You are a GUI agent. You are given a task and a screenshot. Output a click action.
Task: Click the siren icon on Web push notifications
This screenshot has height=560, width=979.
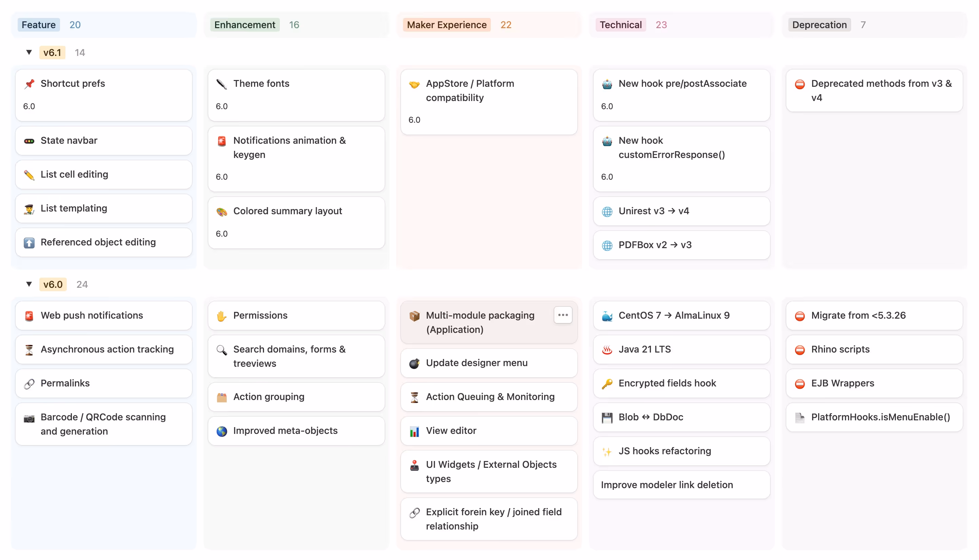(29, 316)
